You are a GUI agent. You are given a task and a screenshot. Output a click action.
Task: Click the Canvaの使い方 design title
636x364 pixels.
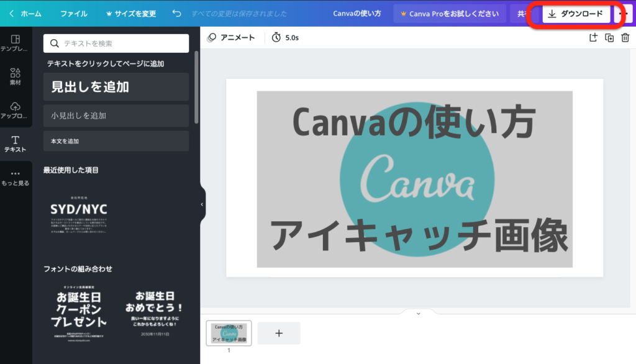point(357,14)
